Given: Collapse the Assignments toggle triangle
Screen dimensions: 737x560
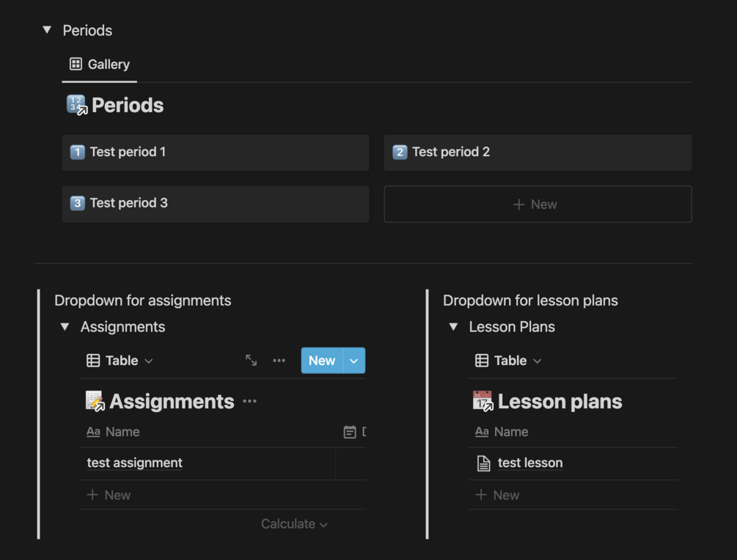Looking at the screenshot, I should [x=65, y=327].
